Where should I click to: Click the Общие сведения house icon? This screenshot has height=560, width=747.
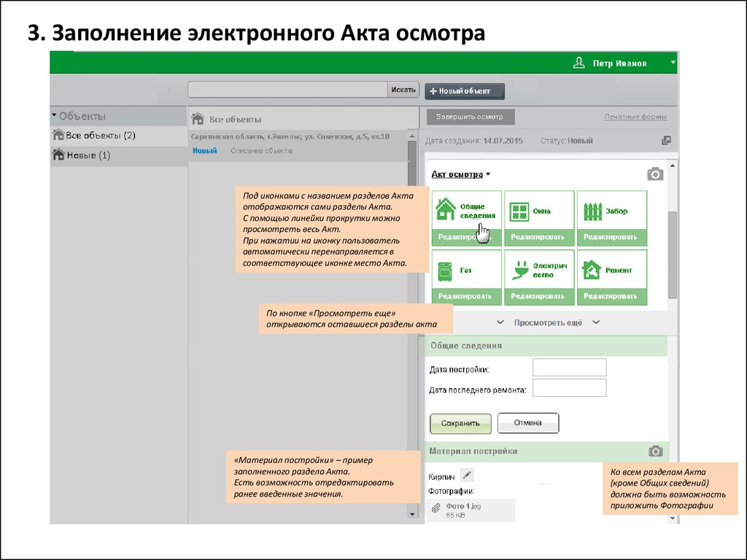pyautogui.click(x=445, y=211)
